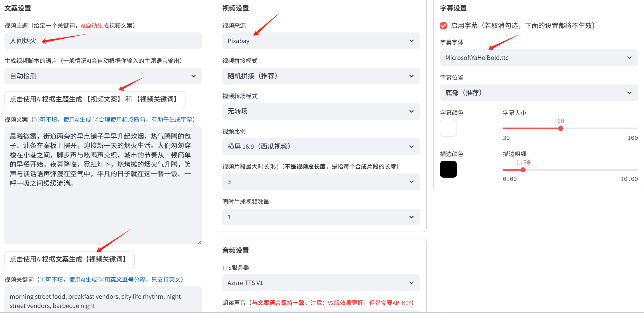Click chevron of 自动检测 language selector
This screenshot has width=644, height=313.
193,76
